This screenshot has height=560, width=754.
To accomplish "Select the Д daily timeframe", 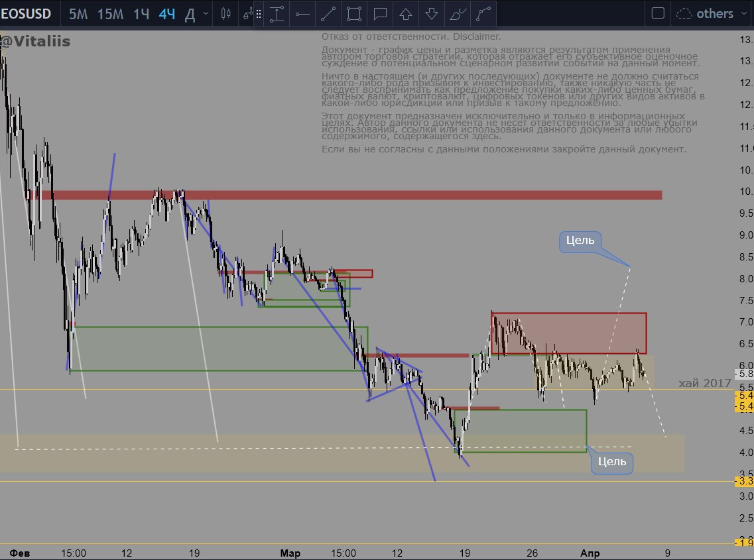I will [x=190, y=15].
